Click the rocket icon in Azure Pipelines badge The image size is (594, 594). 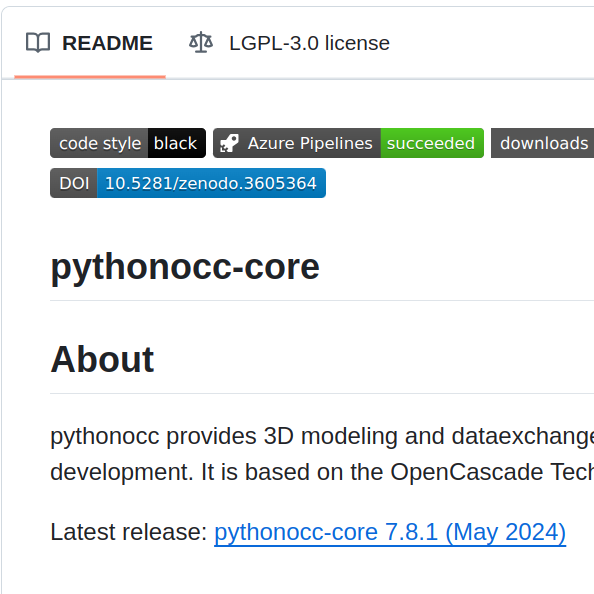tap(230, 143)
